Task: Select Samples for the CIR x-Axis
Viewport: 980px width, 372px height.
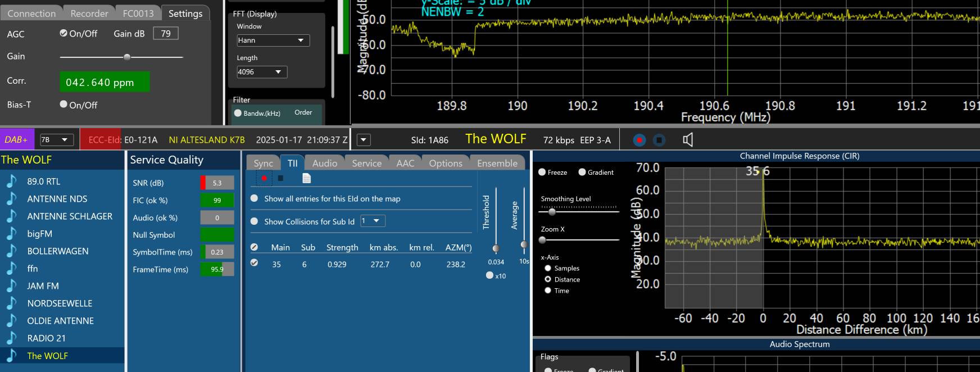Action: (548, 268)
